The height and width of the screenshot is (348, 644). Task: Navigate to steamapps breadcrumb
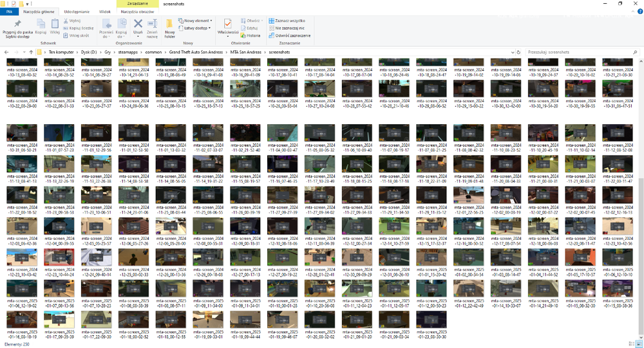point(128,52)
